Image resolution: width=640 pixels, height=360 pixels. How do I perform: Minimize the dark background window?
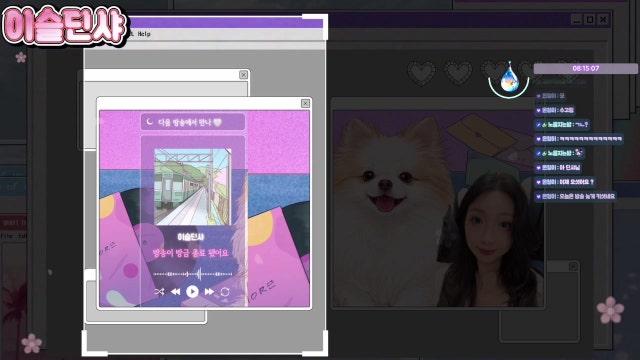click(x=576, y=19)
